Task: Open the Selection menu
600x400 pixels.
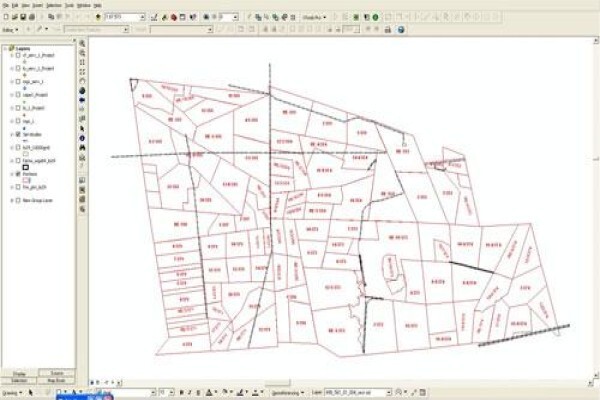Action: point(54,6)
